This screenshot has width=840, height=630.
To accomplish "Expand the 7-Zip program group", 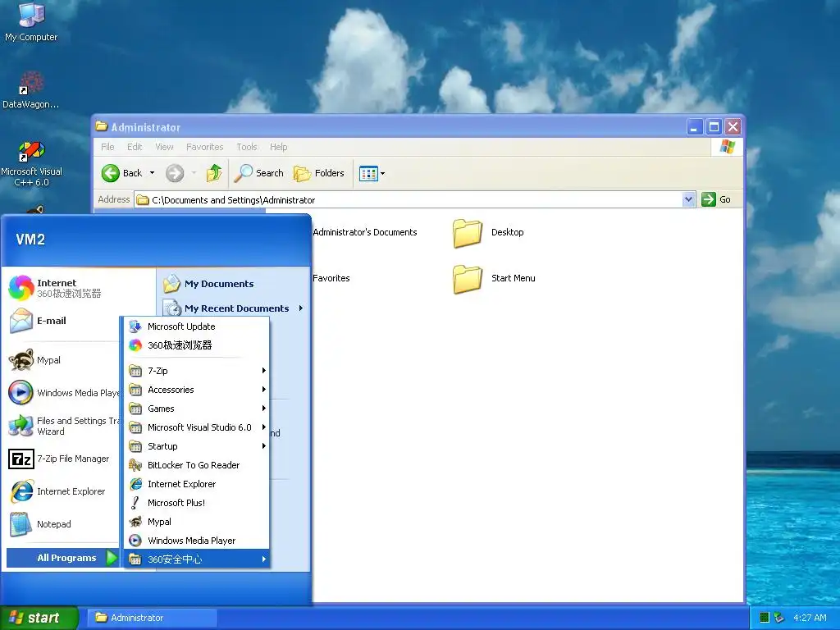I will [197, 371].
